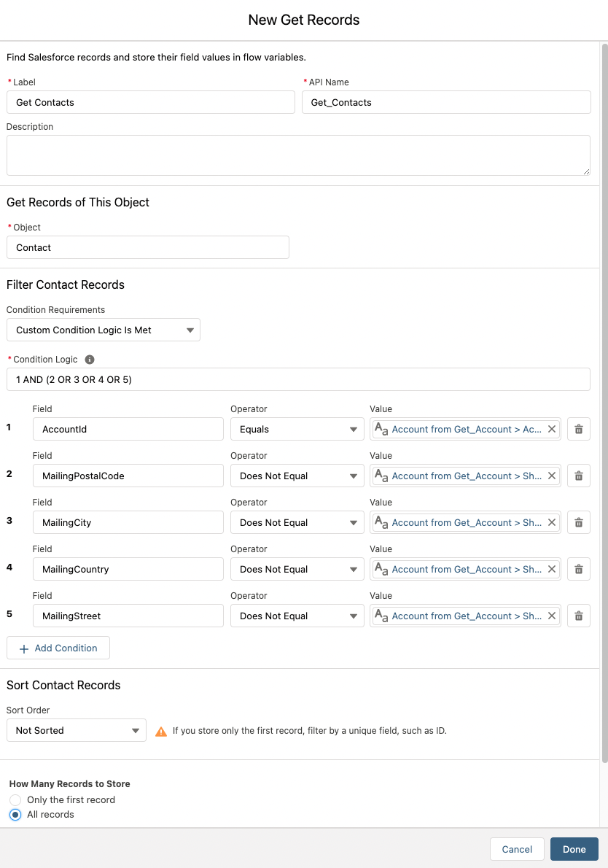Open the Condition Requirements dropdown

[103, 330]
